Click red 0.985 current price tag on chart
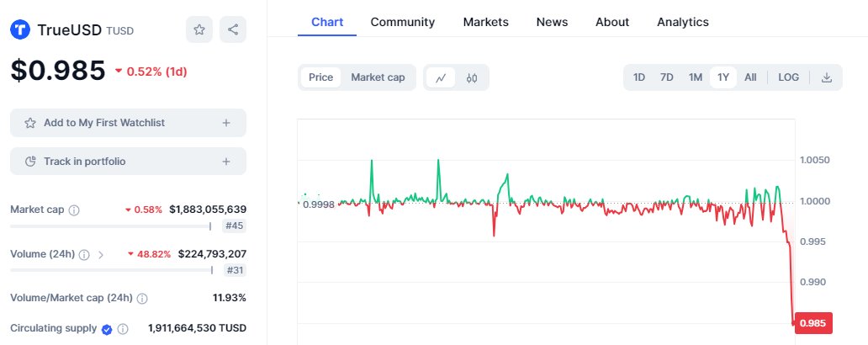 (813, 323)
